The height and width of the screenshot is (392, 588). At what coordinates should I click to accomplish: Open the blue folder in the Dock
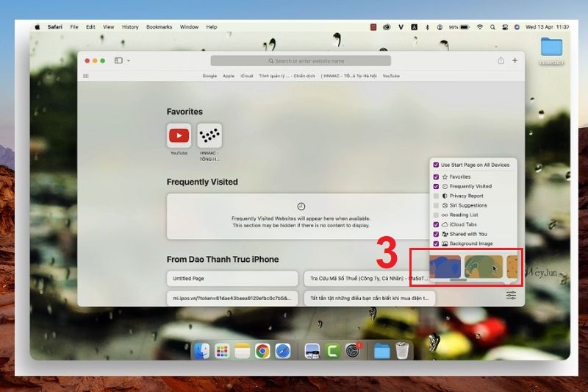[x=381, y=352]
